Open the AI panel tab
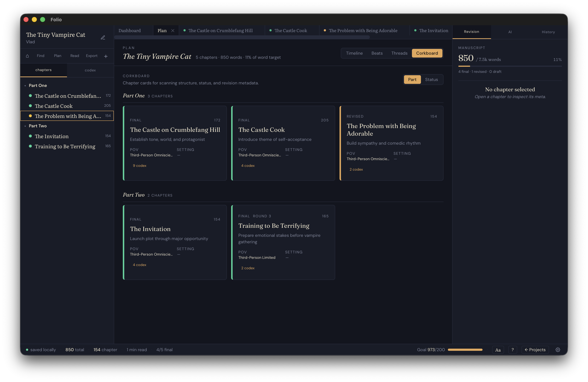Screen dimensions: 588x382 (x=510, y=32)
